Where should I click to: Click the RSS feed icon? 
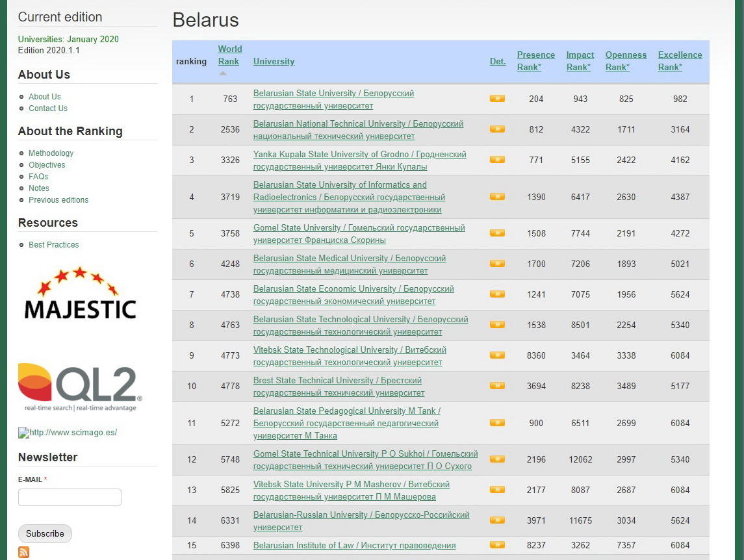click(24, 552)
